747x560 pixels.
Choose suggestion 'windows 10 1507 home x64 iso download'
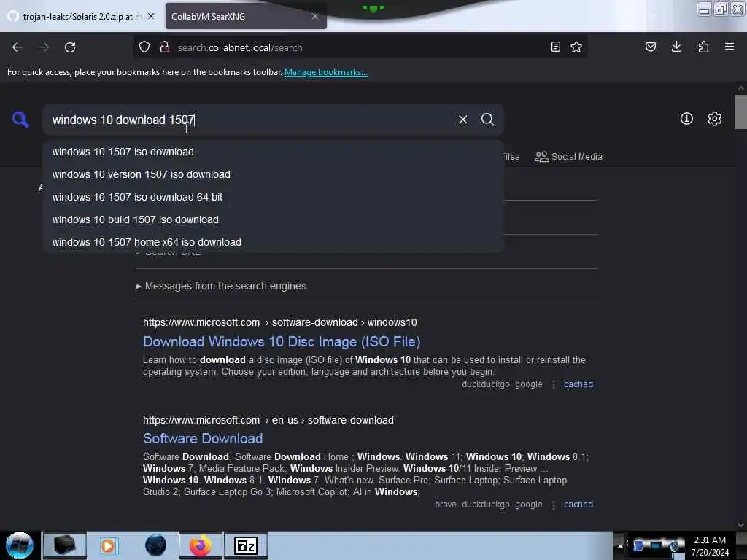tap(274, 242)
